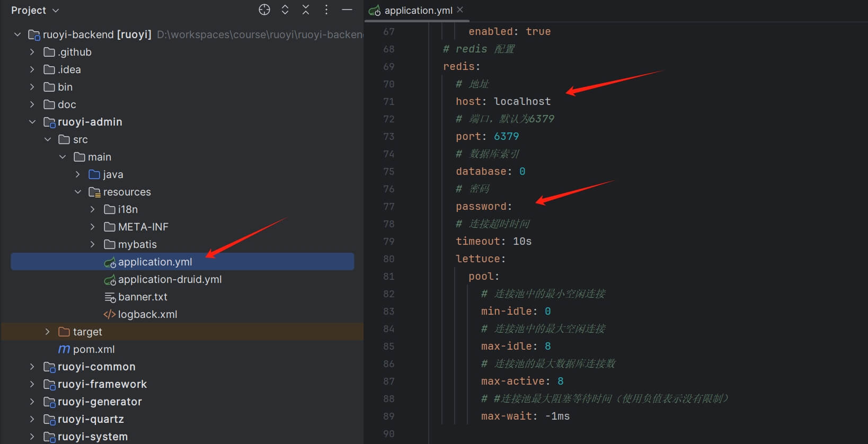Click 'pool:' key on line 81
Screen dimensions: 868x444
click(484, 276)
